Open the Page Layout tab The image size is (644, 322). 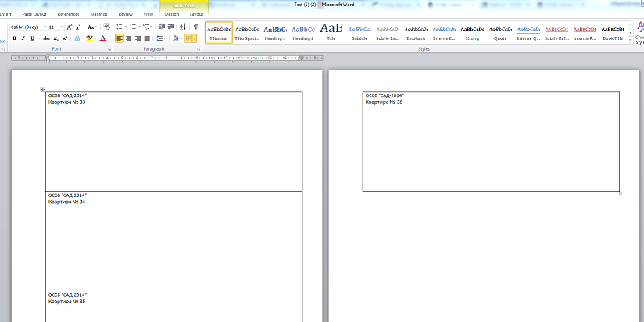point(34,14)
